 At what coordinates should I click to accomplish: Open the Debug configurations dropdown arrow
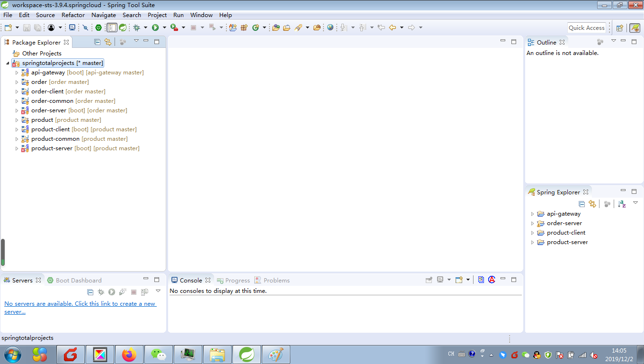pyautogui.click(x=145, y=27)
